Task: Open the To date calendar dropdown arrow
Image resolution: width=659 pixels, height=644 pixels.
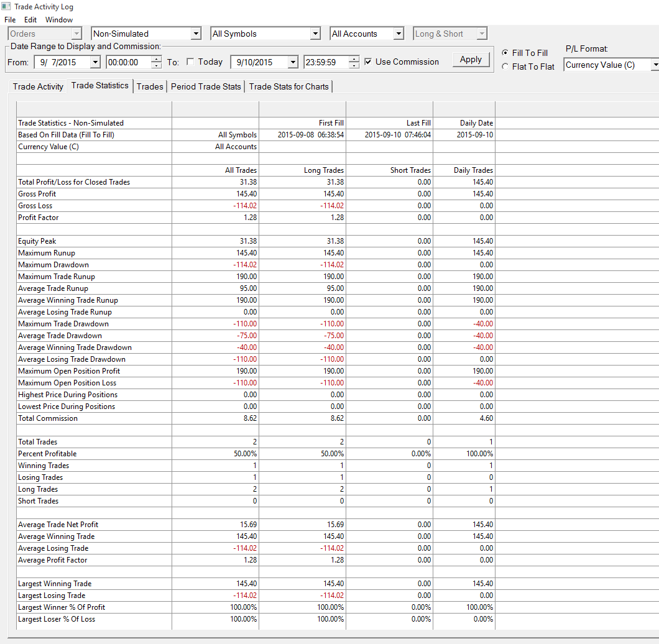Action: [x=293, y=62]
